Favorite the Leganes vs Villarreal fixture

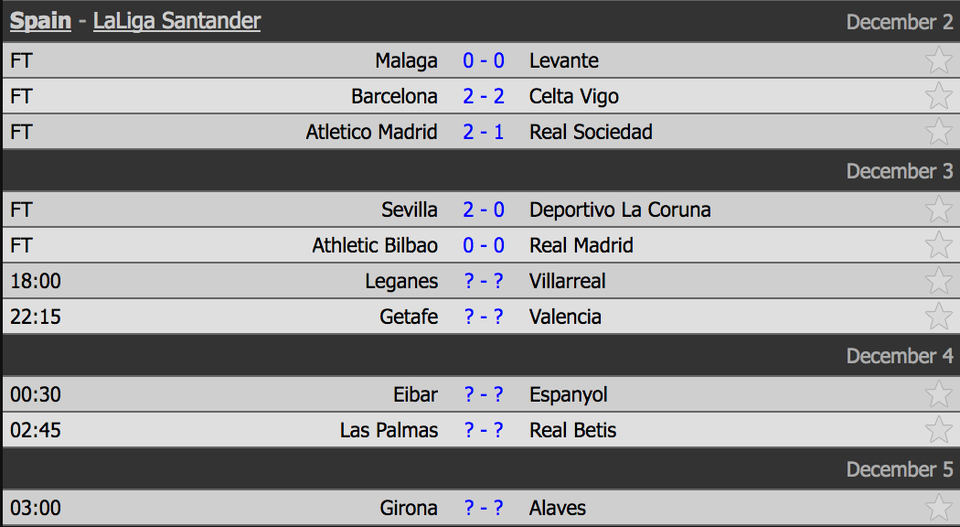tap(938, 280)
